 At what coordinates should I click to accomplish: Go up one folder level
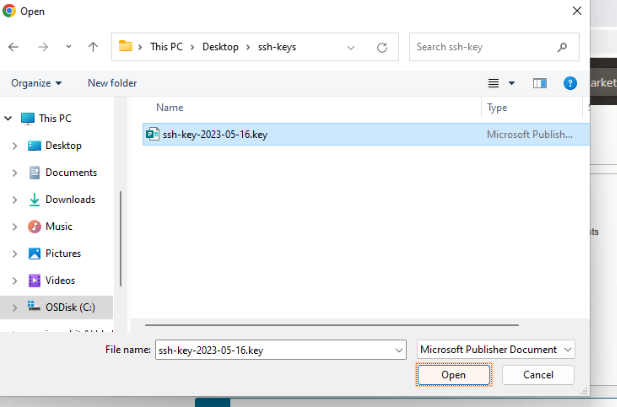[x=93, y=47]
